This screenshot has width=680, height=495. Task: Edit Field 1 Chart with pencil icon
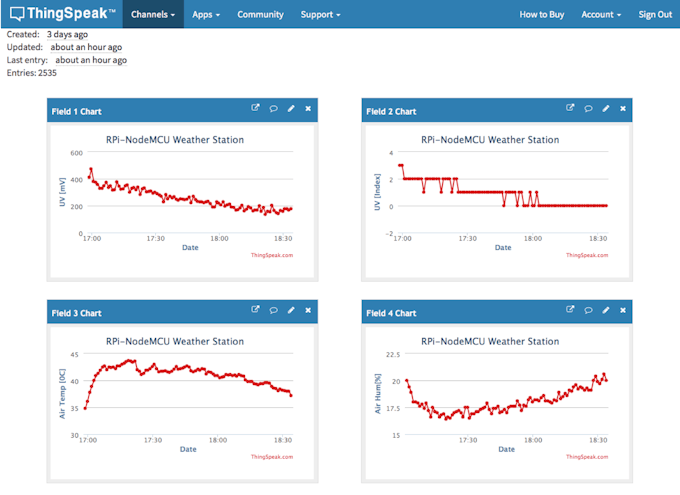(x=291, y=108)
